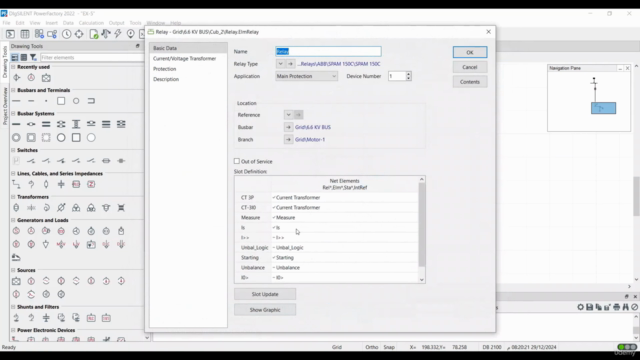Click the gear settings icon in output window toolbar
Viewport: 640px width, 360px height.
pos(580,307)
